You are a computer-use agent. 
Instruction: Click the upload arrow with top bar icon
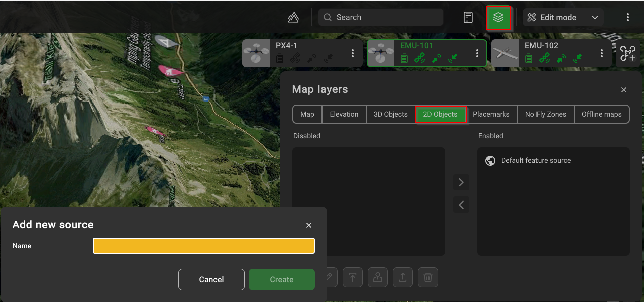point(353,277)
